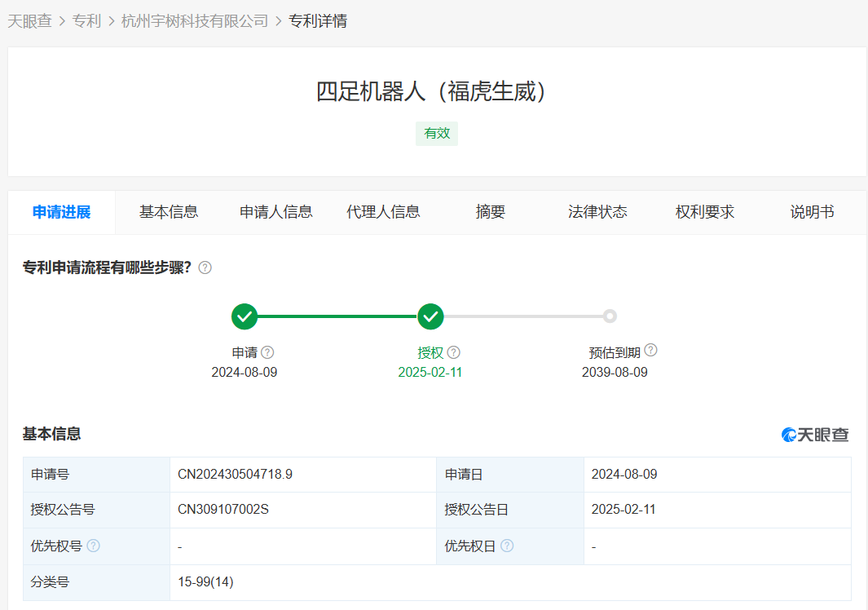Open the 天眼查 breadcrumb link

point(29,21)
